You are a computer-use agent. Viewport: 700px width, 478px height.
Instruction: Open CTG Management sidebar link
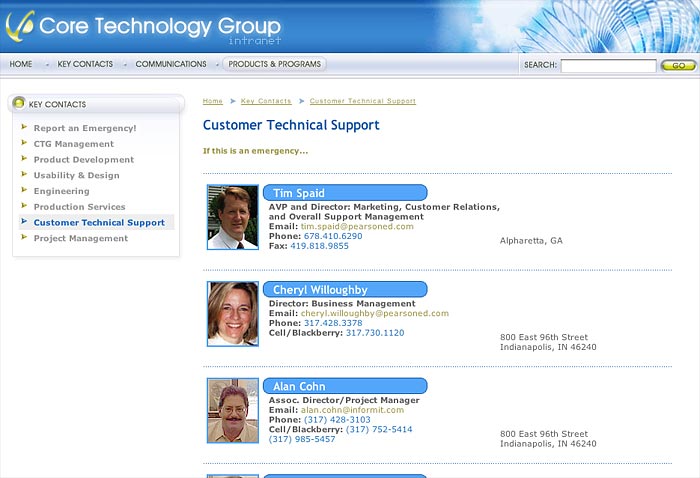coord(74,144)
